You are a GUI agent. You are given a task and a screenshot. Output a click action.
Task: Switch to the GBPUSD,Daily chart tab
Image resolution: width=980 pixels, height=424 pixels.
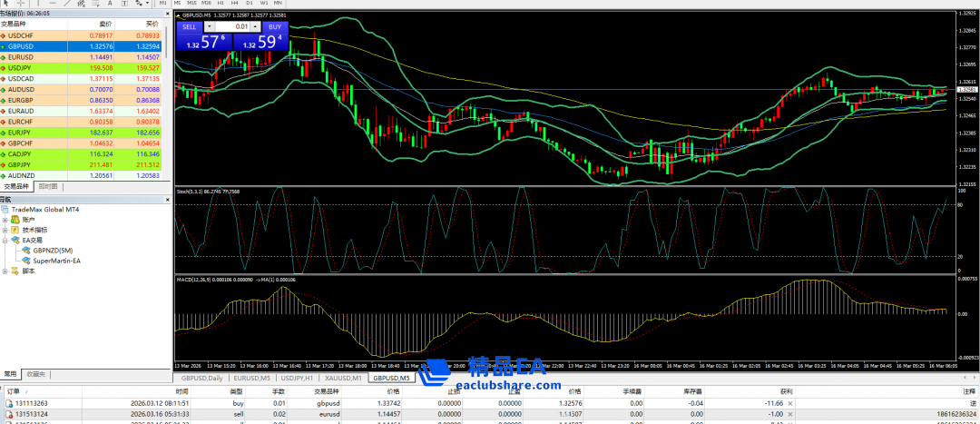click(x=201, y=378)
